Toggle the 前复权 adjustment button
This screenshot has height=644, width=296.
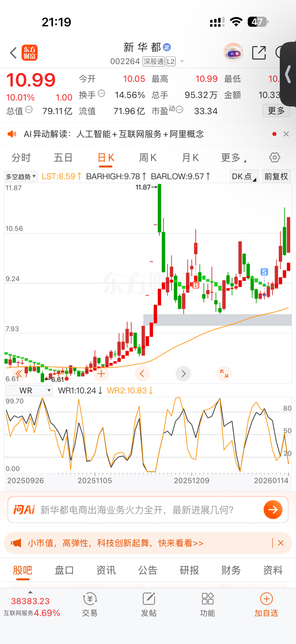click(276, 176)
